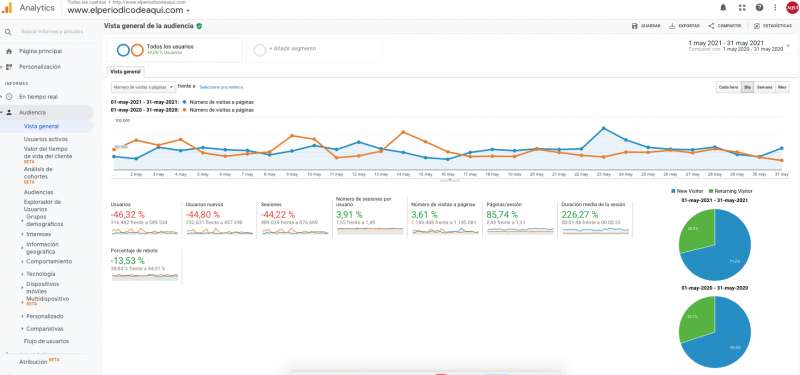Image resolution: width=800 pixels, height=375 pixels.
Task: Click the 14 may peak on the orange line
Action: coord(404,132)
